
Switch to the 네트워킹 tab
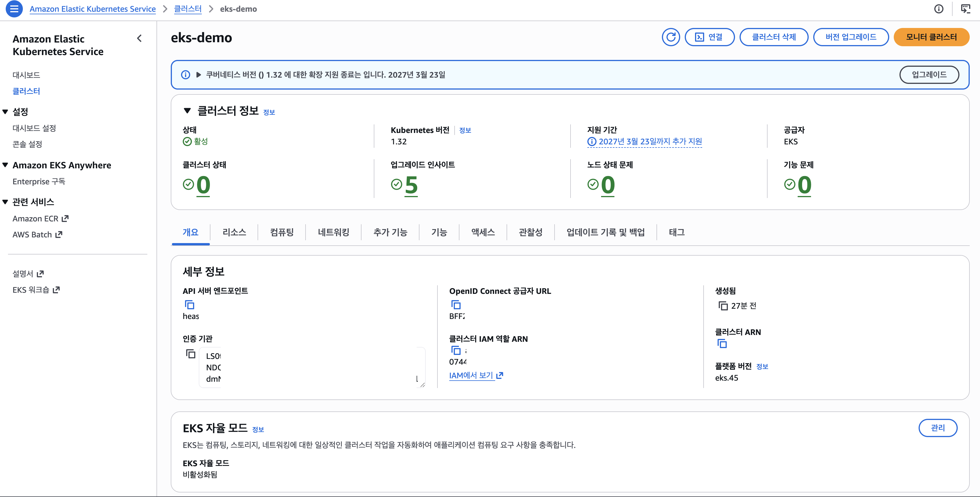click(x=333, y=232)
